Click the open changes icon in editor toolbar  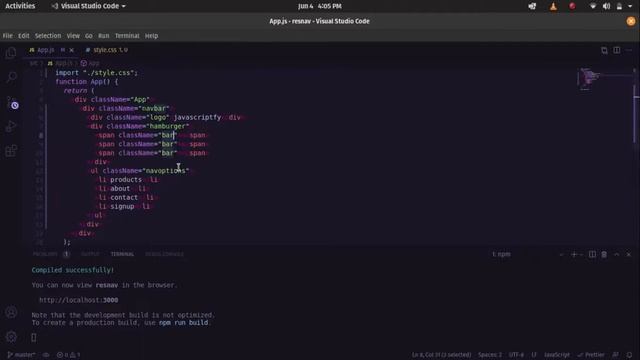coord(604,50)
